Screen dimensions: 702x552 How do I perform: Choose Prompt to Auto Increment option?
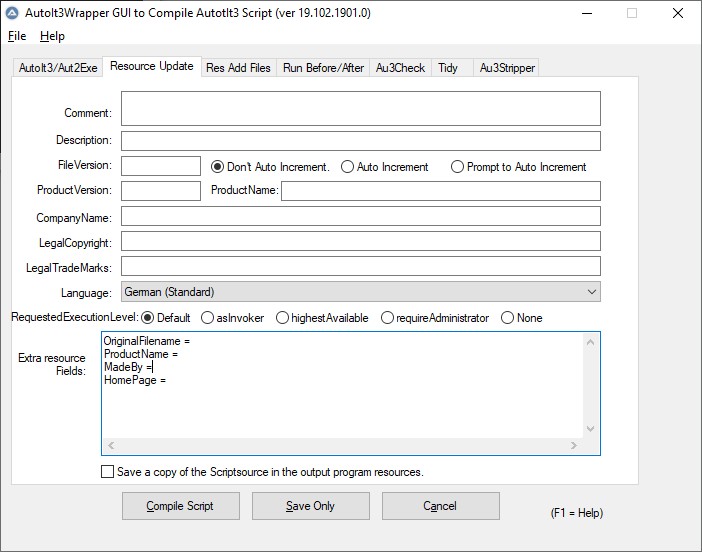pyautogui.click(x=458, y=167)
